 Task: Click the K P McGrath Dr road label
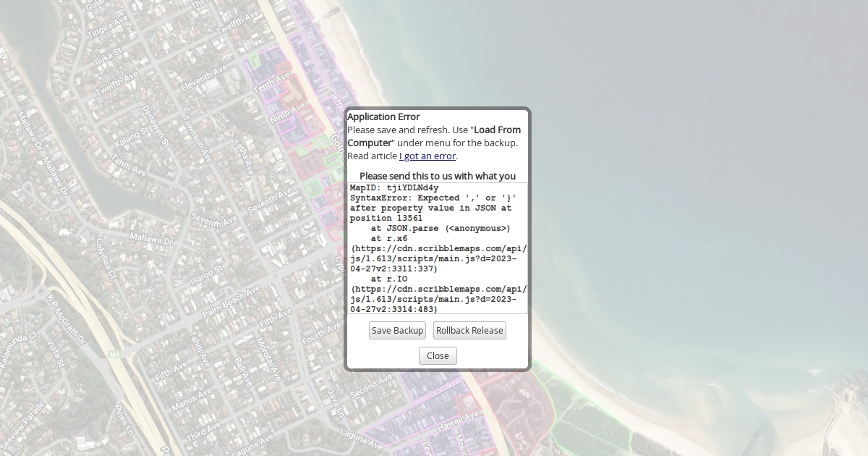pyautogui.click(x=66, y=318)
